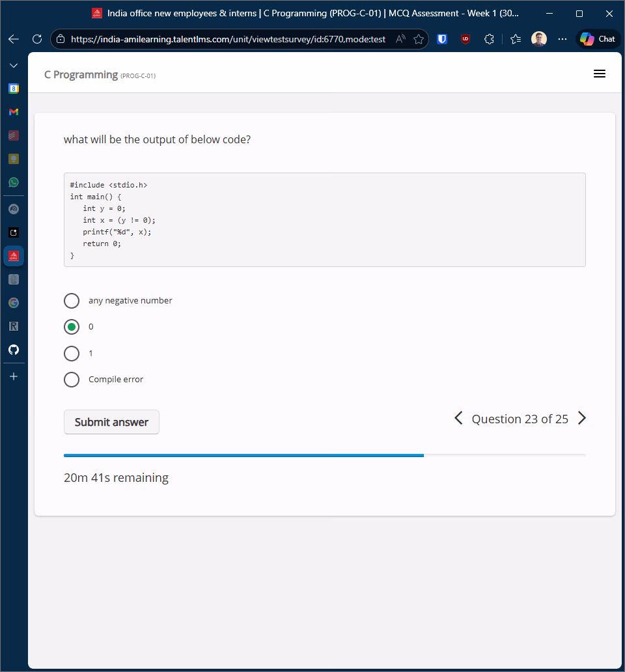Image resolution: width=625 pixels, height=672 pixels.
Task: Select the "any negative number" option
Action: coord(72,301)
